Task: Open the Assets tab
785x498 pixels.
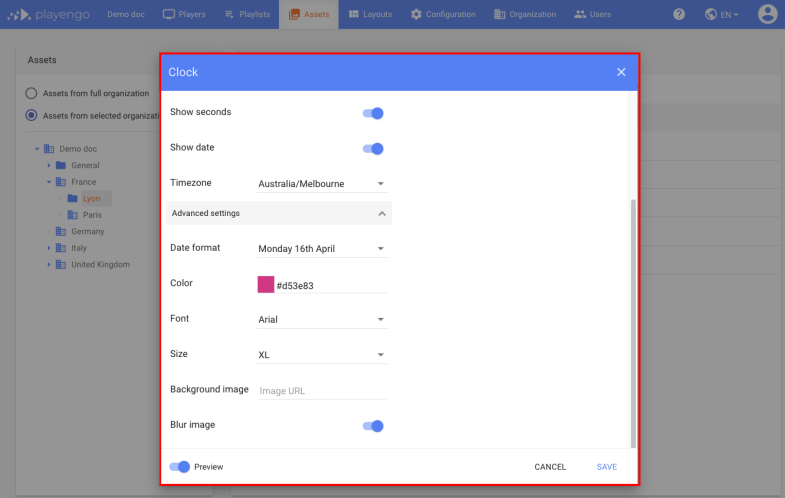Action: coord(309,15)
